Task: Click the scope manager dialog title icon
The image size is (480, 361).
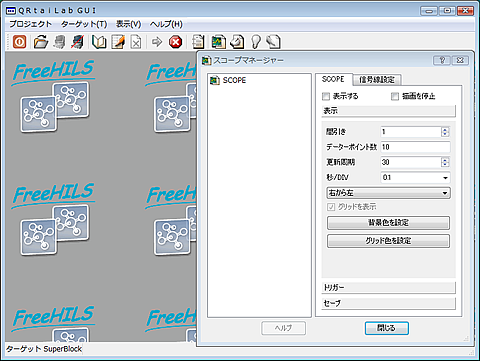Action: point(207,60)
